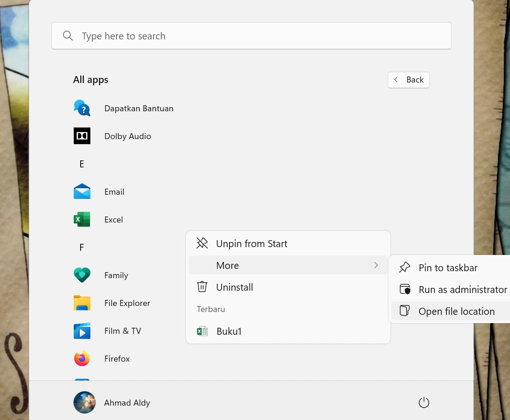510x420 pixels.
Task: Open the Email app icon
Action: [82, 191]
